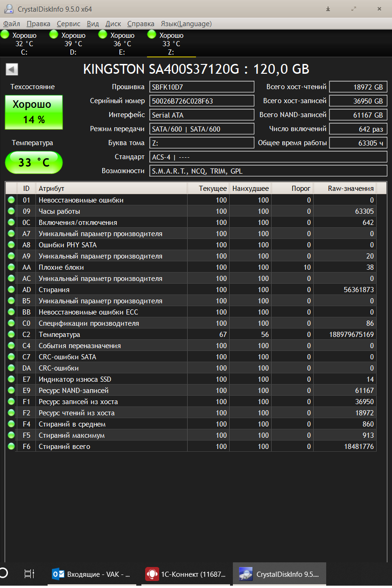
Task: Click Ресурс чтений из хоста row text
Action: point(77,413)
